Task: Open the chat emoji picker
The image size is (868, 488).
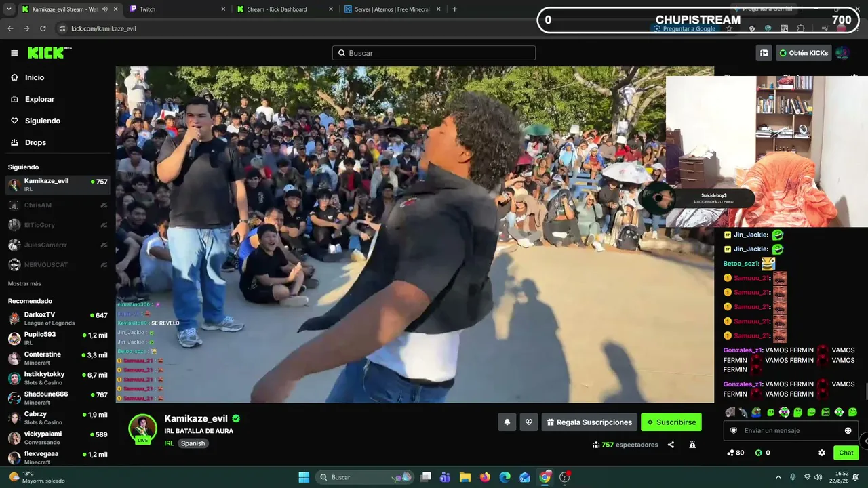Action: 848,430
